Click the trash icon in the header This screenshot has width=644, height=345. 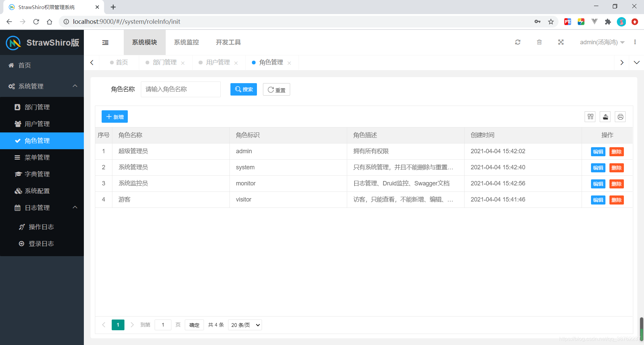point(539,42)
